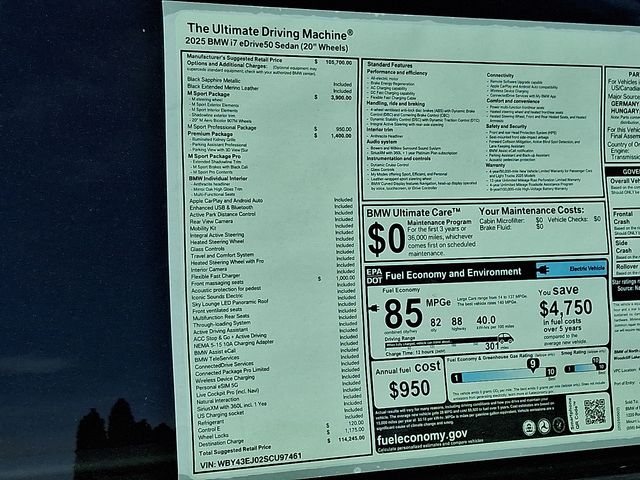
Task: Select the VIN WBY43EJ02SCU97461
Action: coord(251,461)
